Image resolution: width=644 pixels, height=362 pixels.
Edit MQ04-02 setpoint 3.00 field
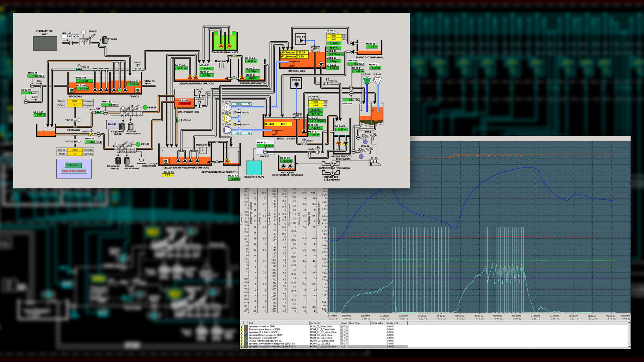334,36
